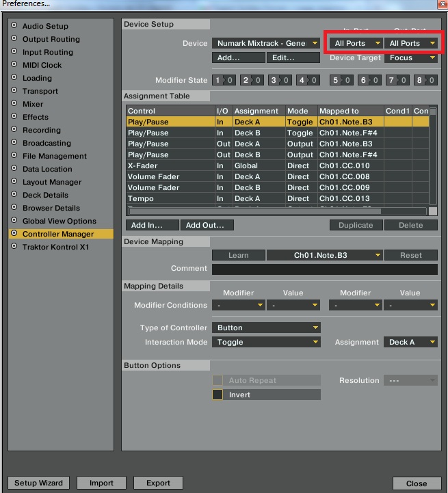Select File Management in sidebar
448x493 pixels.
click(55, 156)
